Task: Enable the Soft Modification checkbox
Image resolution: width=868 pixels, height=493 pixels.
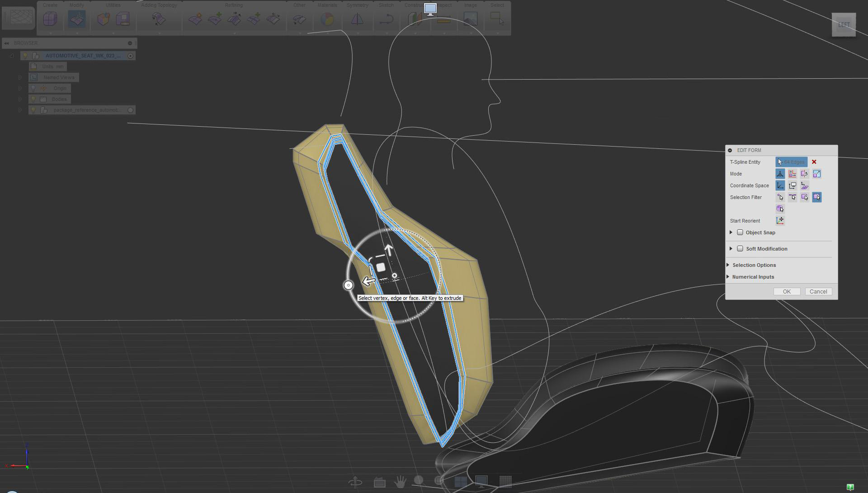Action: 740,249
